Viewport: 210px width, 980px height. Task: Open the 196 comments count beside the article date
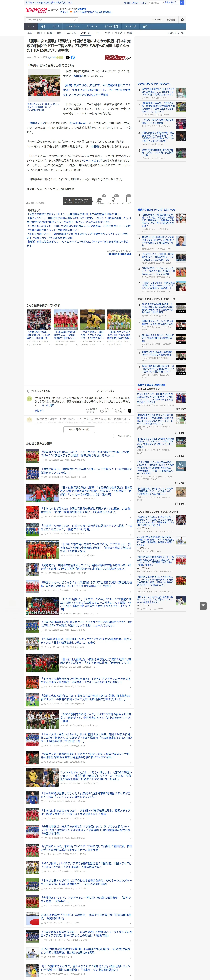(x=52, y=57)
